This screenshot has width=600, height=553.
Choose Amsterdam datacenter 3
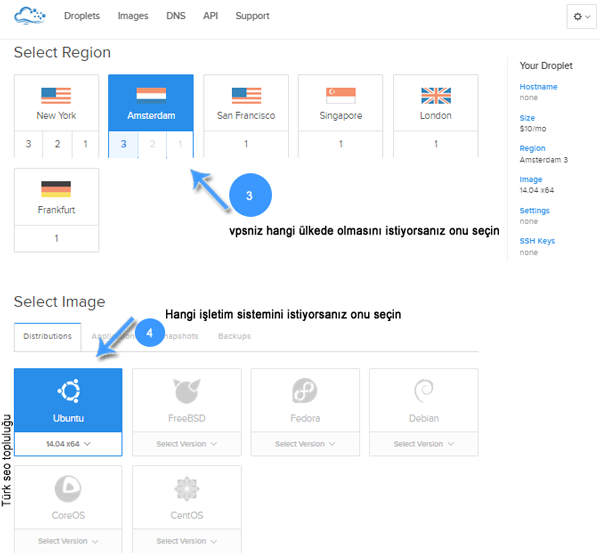click(123, 144)
